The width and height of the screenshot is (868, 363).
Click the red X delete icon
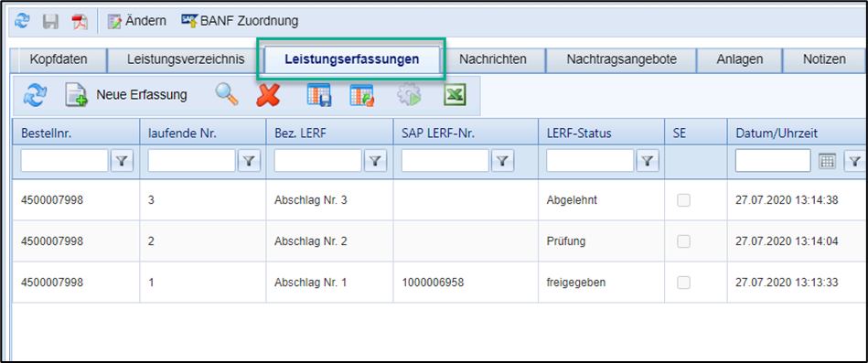[268, 95]
